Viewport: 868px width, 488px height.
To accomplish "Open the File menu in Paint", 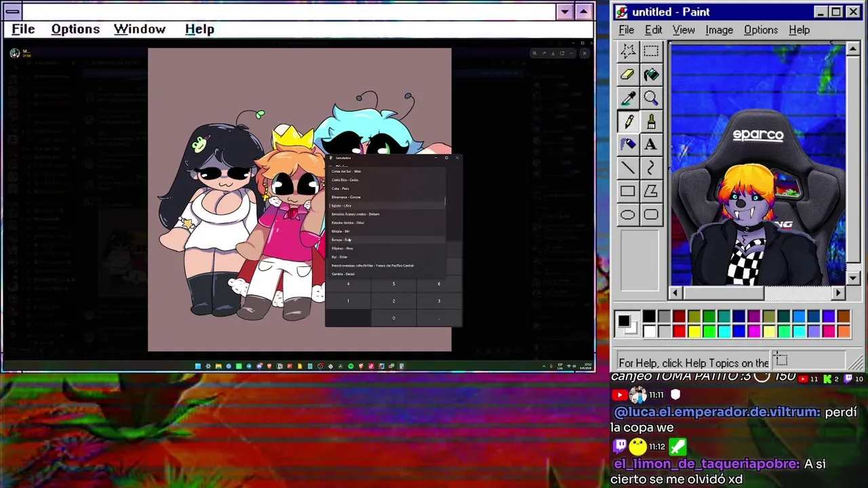I will (626, 30).
